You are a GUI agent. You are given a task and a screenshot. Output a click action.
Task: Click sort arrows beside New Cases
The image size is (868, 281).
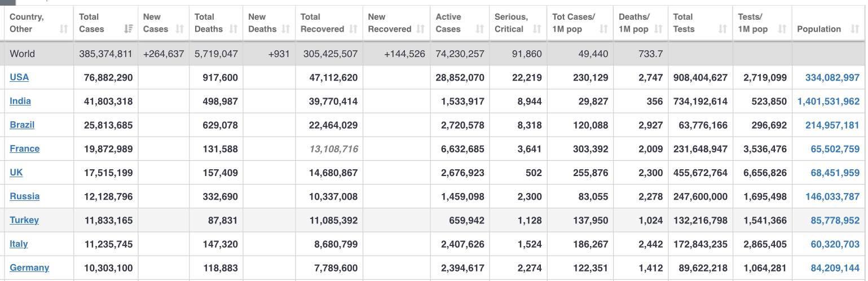pos(180,29)
